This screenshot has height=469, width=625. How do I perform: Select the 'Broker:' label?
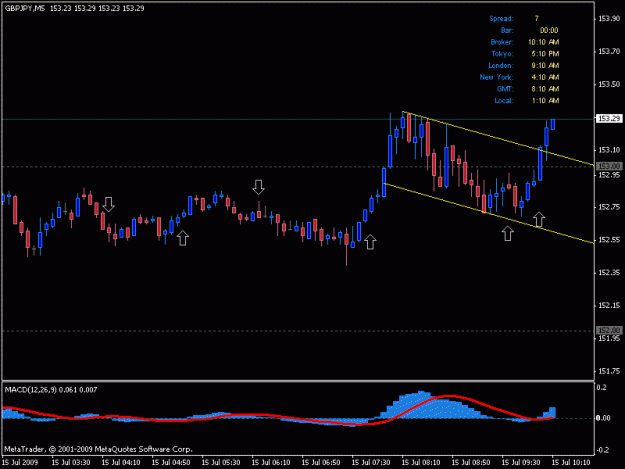(502, 42)
